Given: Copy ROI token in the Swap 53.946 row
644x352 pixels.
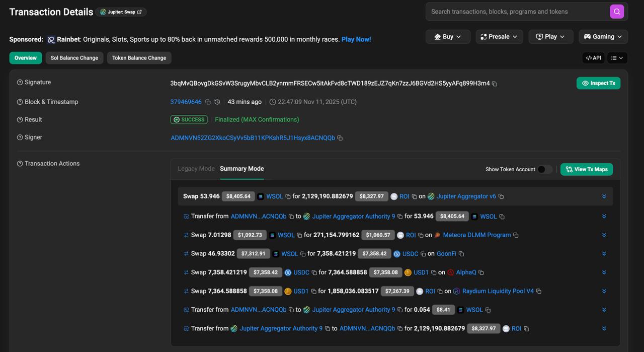Looking at the screenshot, I should pos(415,196).
